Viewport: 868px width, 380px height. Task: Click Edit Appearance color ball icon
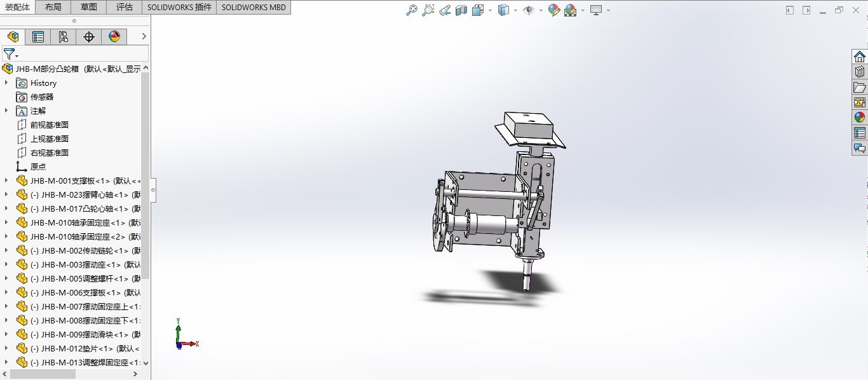(554, 10)
